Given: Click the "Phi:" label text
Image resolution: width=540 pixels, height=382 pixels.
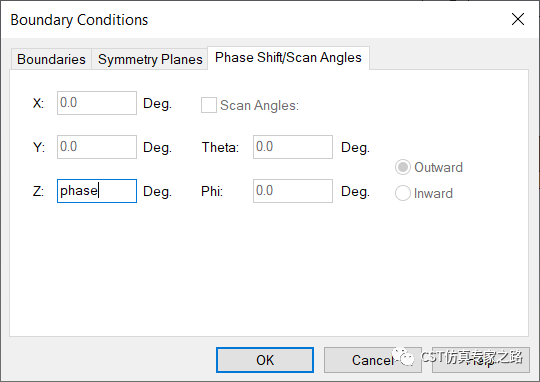Looking at the screenshot, I should point(212,191).
